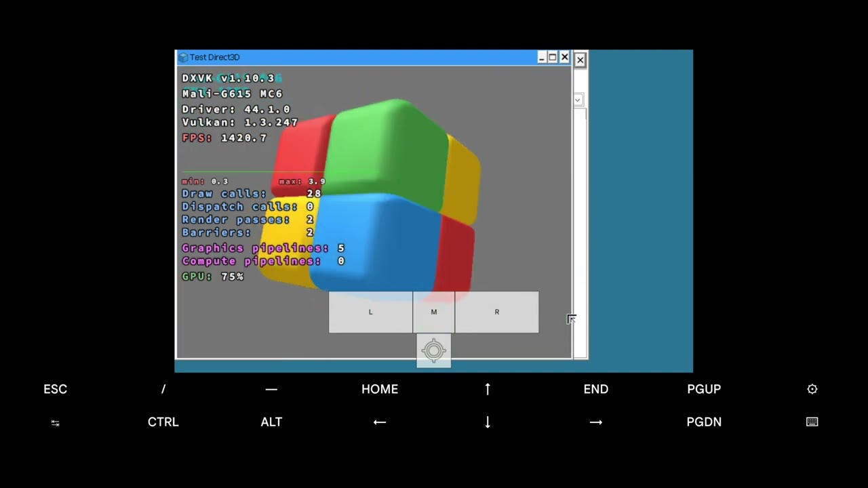Tap the END key

(x=596, y=389)
